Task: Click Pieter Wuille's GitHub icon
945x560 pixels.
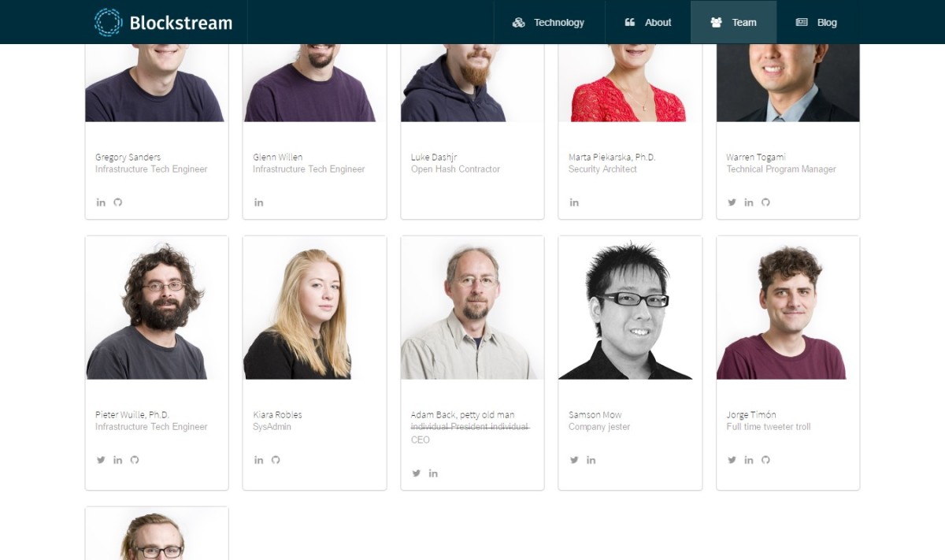Action: [x=135, y=460]
